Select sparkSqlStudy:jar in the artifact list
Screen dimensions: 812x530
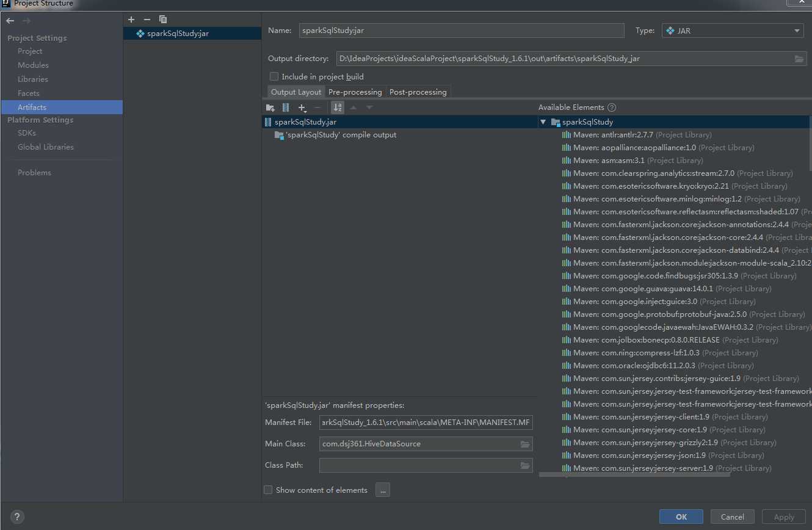point(192,34)
